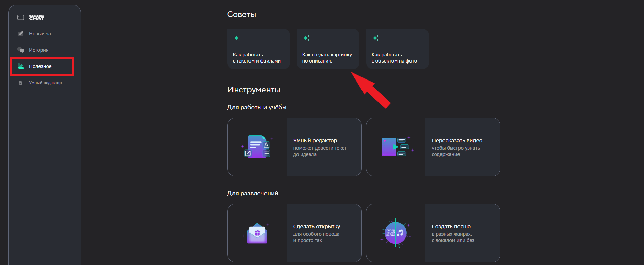Open the Пересказать видео tool card
The width and height of the screenshot is (644, 265).
tap(433, 147)
